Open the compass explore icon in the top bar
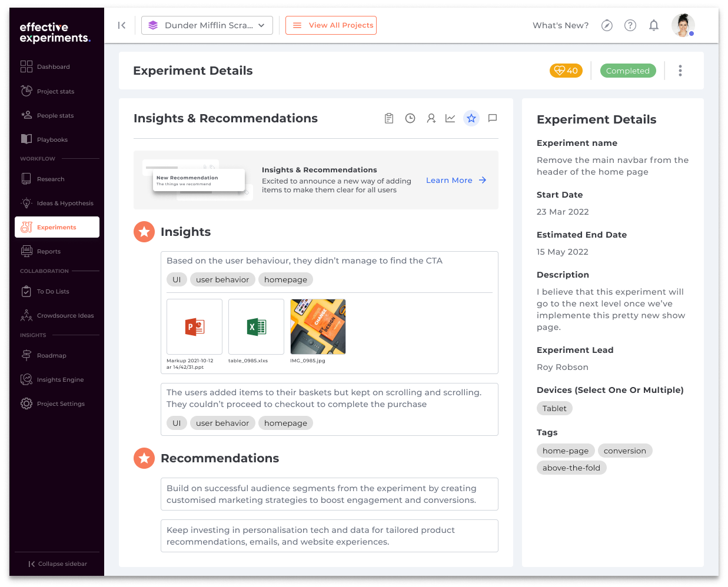Screen dimensions: 728x587 pyautogui.click(x=607, y=25)
